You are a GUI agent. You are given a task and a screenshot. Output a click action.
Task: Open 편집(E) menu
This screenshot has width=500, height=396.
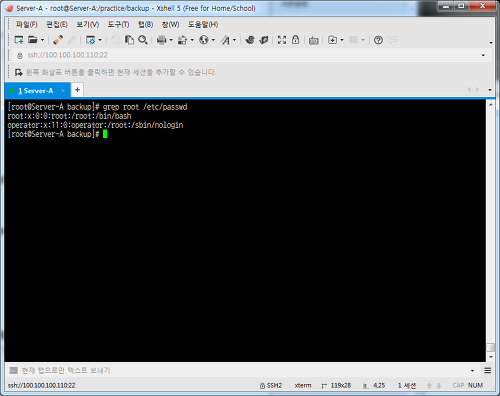click(x=57, y=25)
